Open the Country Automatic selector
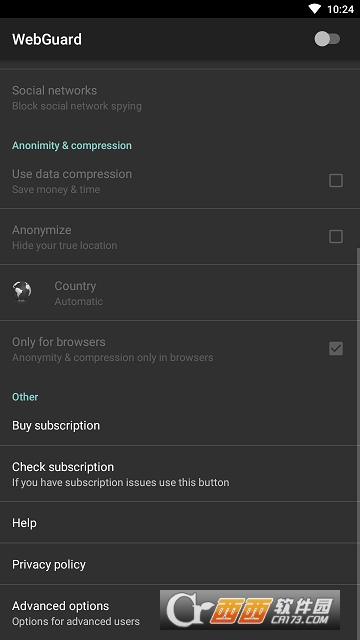Image resolution: width=360 pixels, height=640 pixels. [x=180, y=293]
